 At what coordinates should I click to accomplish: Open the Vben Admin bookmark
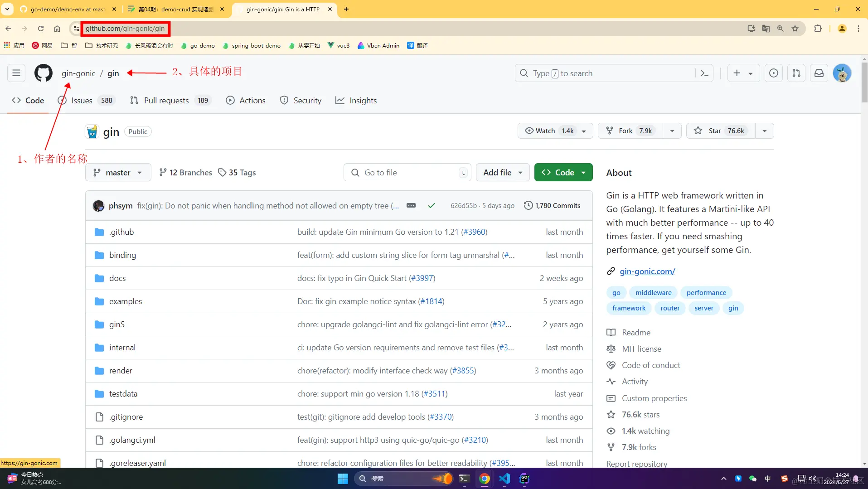[x=378, y=45]
